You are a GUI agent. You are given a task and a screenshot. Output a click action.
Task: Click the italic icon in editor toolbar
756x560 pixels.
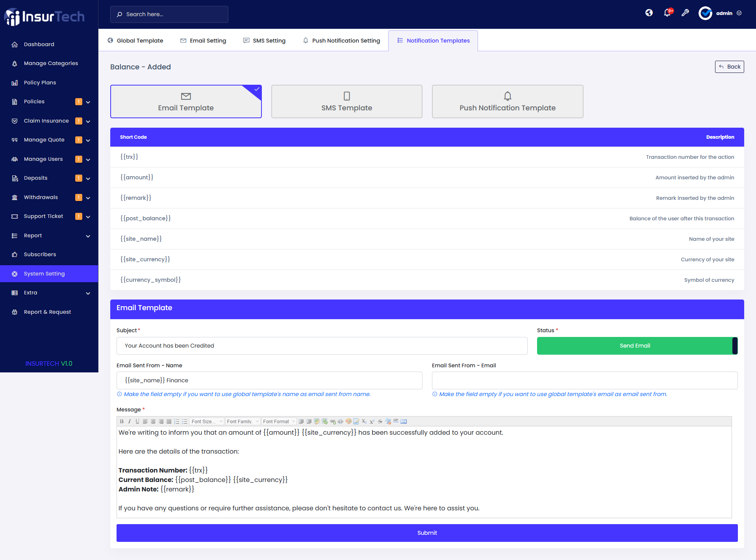pos(129,421)
